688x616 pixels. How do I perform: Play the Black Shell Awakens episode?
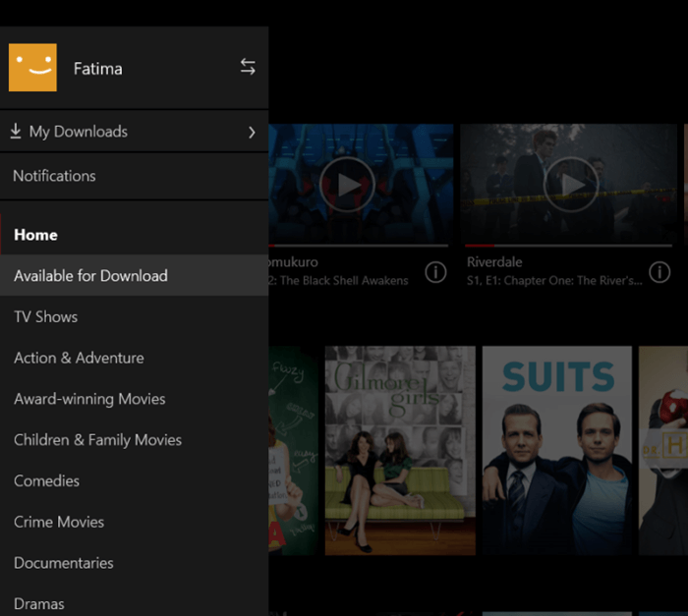347,185
